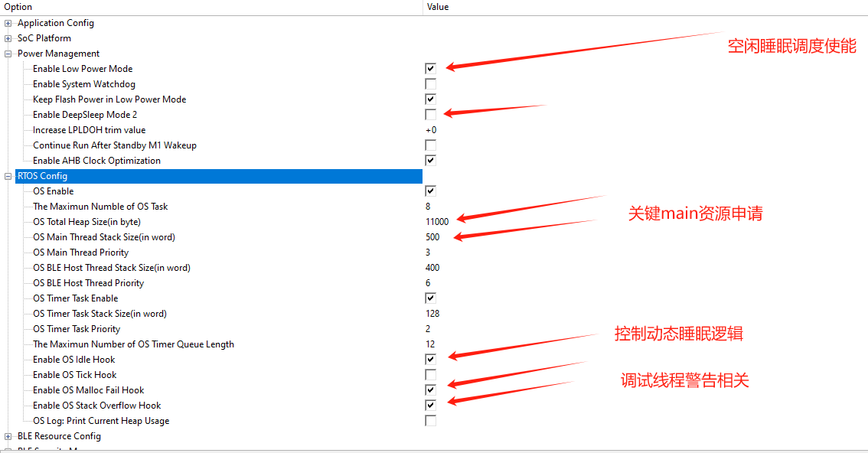Select the BLE Resource Config row label
Viewport: 868px width, 453px height.
tap(59, 436)
